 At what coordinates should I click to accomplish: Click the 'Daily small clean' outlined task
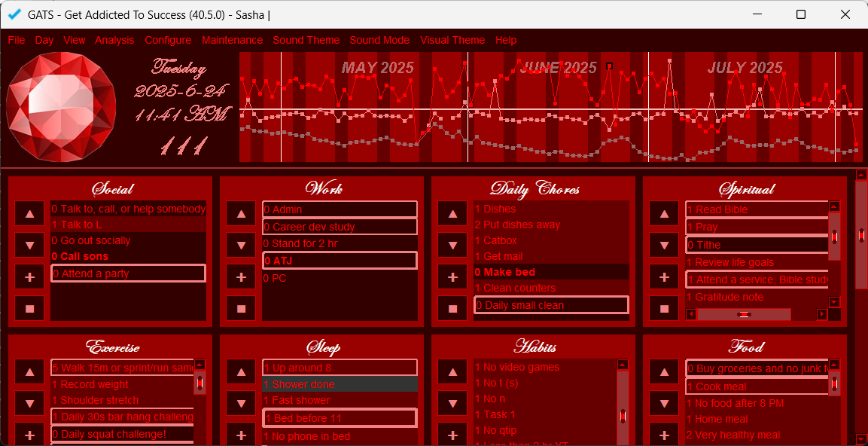coord(551,305)
